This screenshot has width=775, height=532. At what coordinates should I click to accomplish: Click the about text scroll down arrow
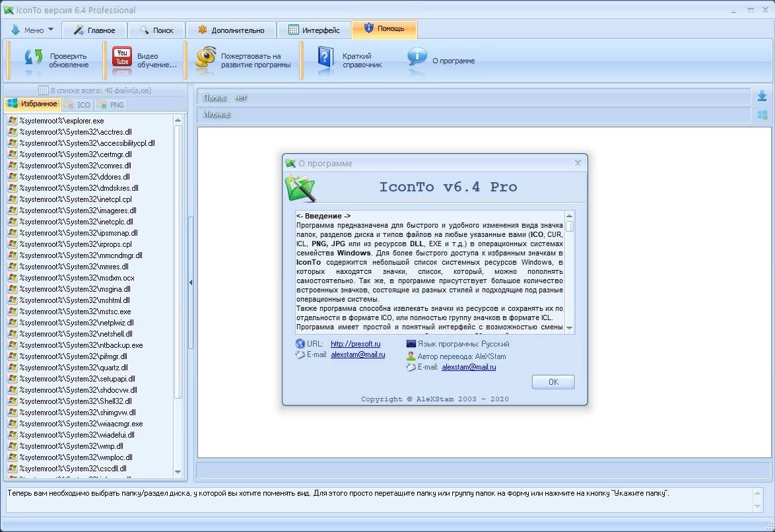pos(570,328)
